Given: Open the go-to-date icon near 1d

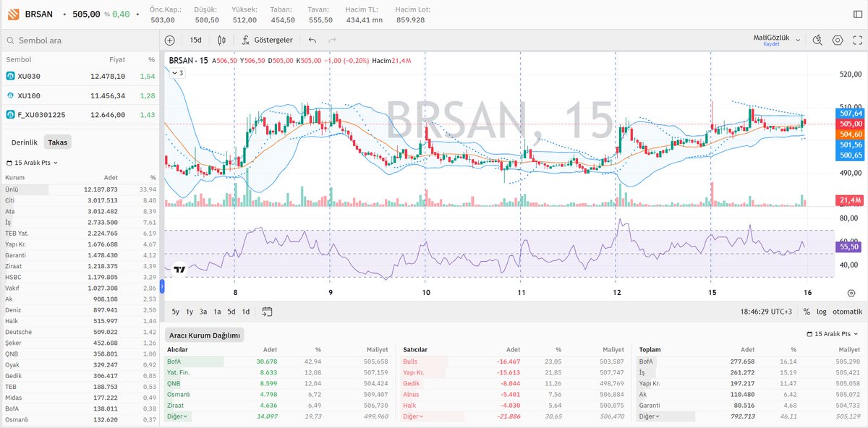Looking at the screenshot, I should coord(267,311).
